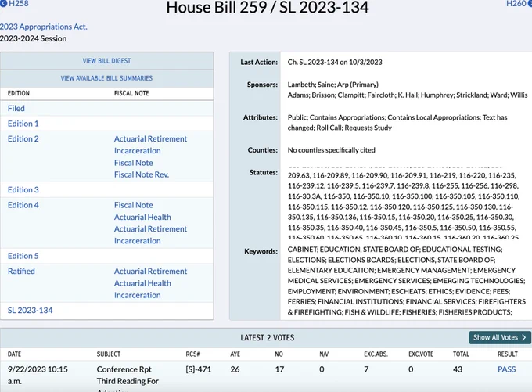Click the primary sponsors Lambeth; Saine; Arp
The height and width of the screenshot is (392, 532).
coord(332,85)
